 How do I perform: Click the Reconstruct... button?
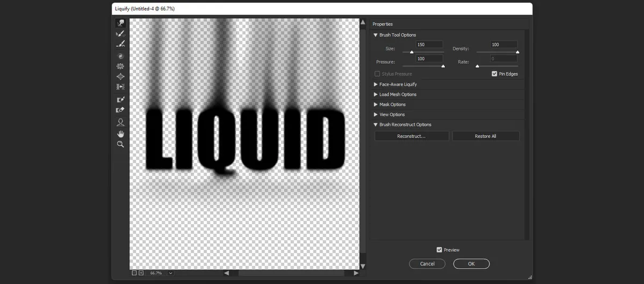point(412,136)
